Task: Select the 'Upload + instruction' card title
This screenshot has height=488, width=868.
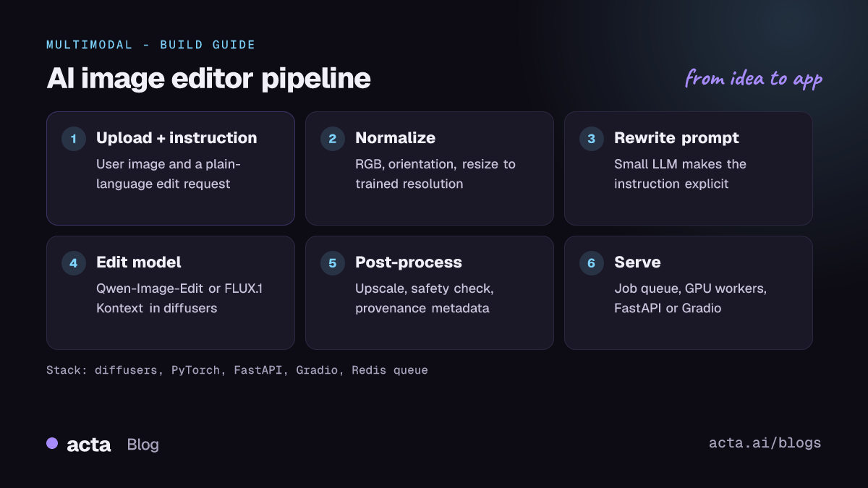Action: (176, 138)
